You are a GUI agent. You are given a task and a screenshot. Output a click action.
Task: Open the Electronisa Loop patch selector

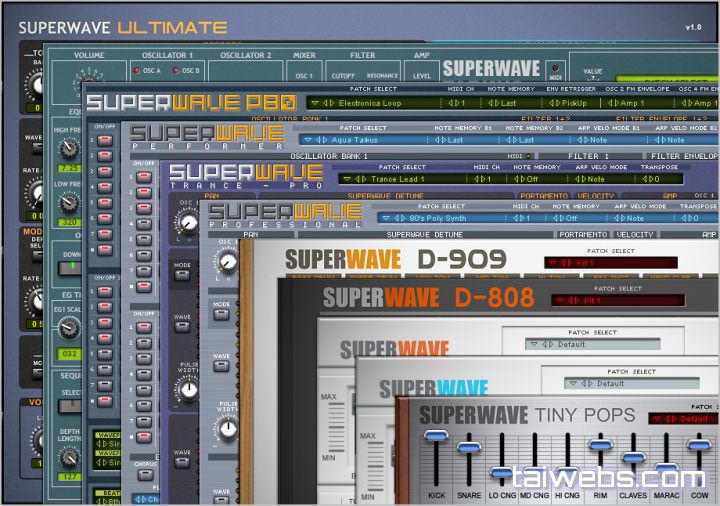tap(372, 102)
